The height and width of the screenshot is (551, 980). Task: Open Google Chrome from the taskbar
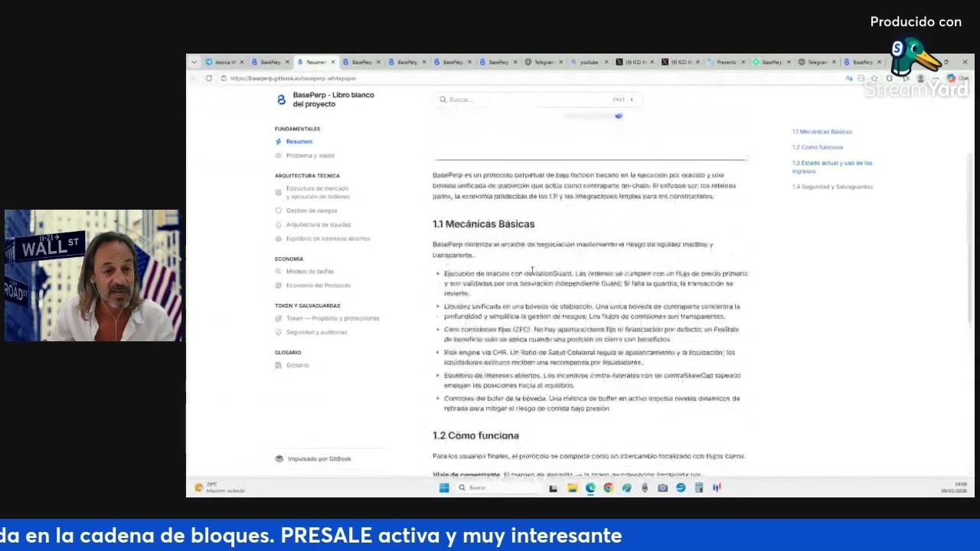pos(608,487)
